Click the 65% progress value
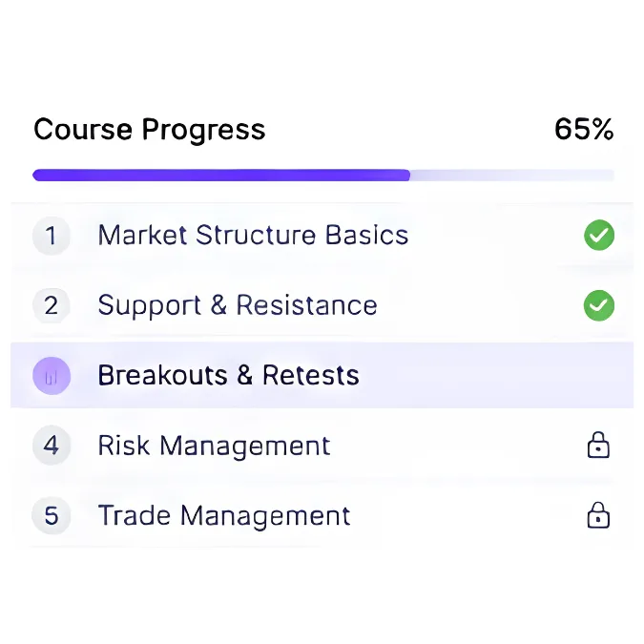The width and height of the screenshot is (644, 644). pyautogui.click(x=584, y=130)
